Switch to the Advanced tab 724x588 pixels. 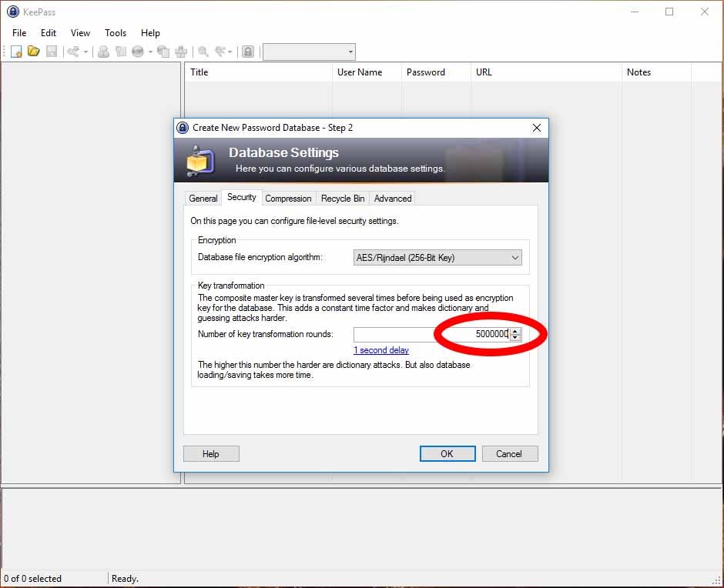pos(393,199)
